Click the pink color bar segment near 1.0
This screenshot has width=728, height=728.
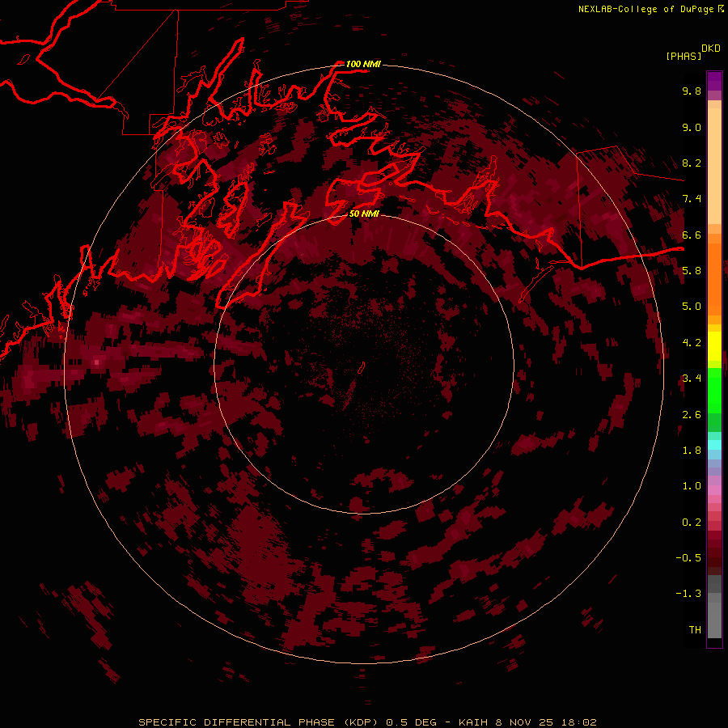714,490
